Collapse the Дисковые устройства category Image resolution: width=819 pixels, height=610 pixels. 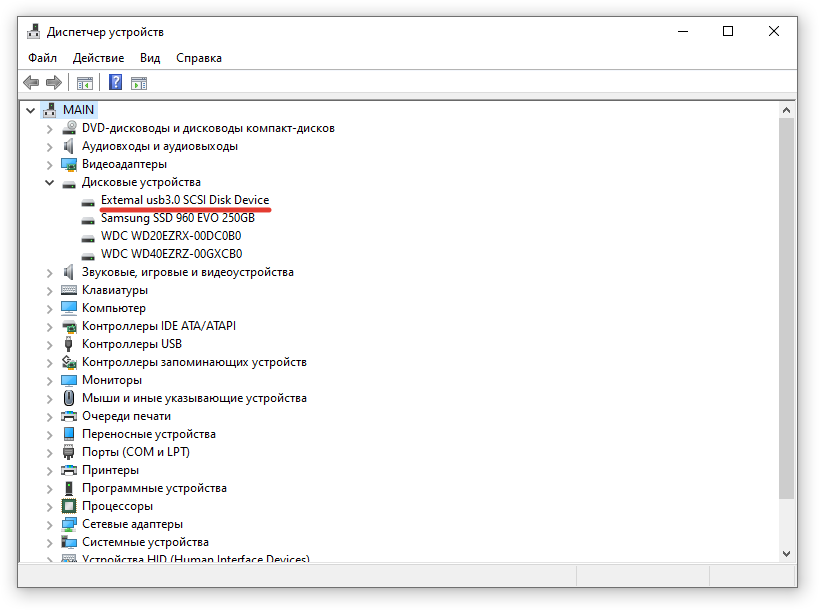[x=49, y=182]
